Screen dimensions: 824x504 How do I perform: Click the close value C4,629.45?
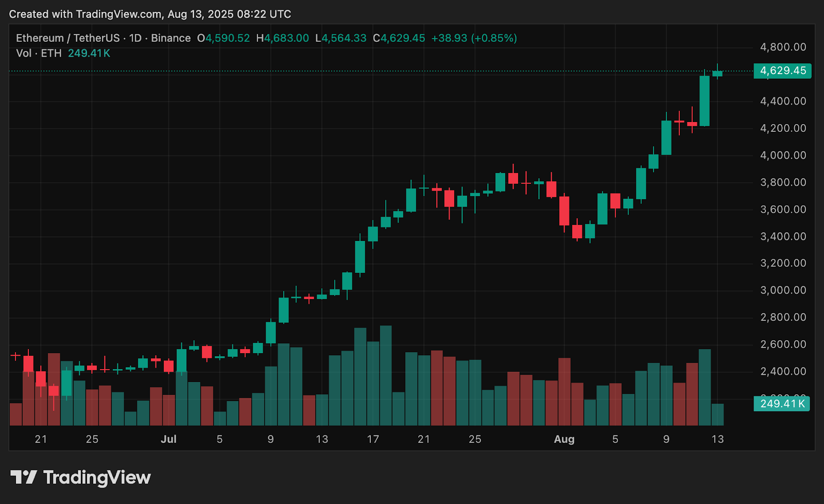coord(399,38)
